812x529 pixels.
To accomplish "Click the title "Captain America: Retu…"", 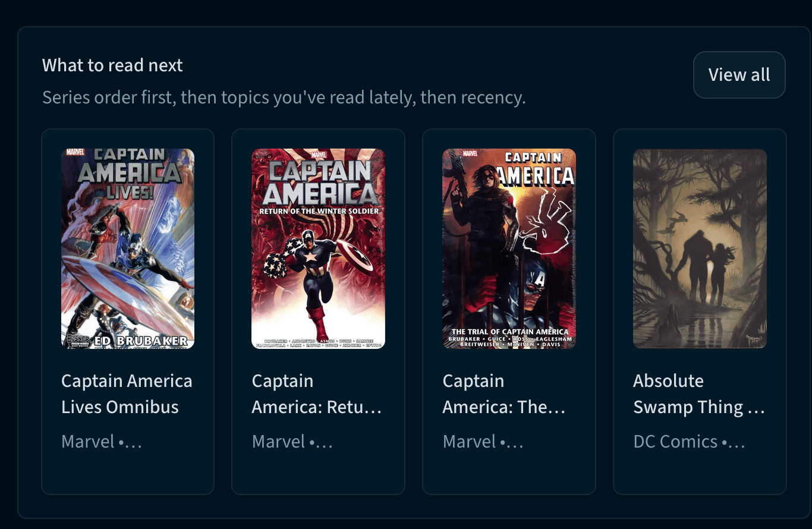I will (x=317, y=394).
